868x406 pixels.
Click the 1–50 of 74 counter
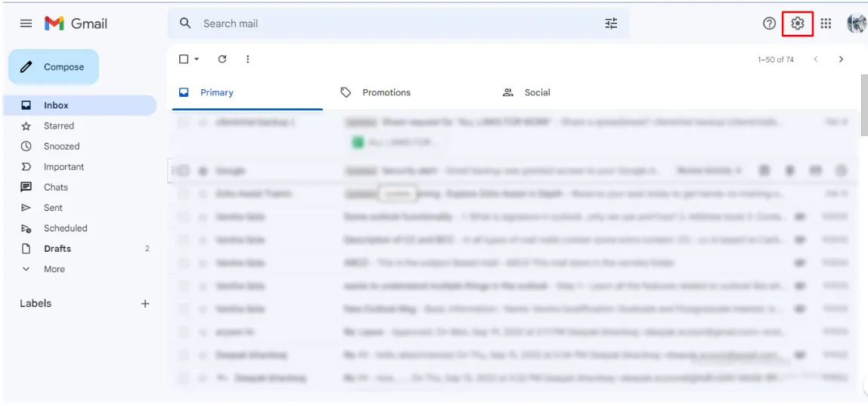776,59
